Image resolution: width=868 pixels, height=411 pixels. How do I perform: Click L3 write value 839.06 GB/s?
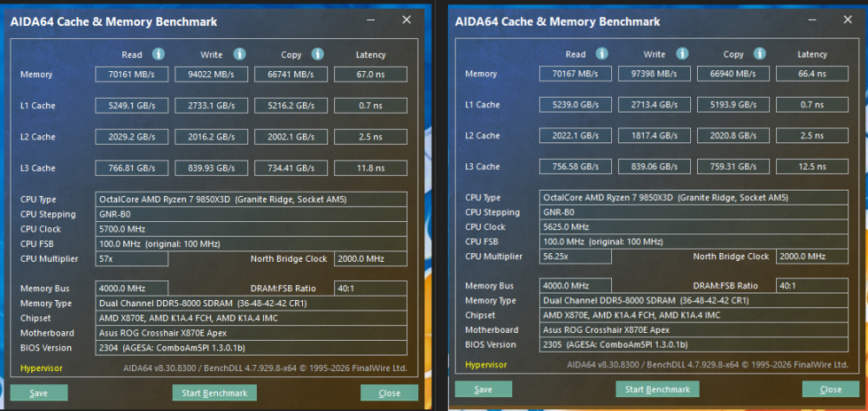point(654,166)
